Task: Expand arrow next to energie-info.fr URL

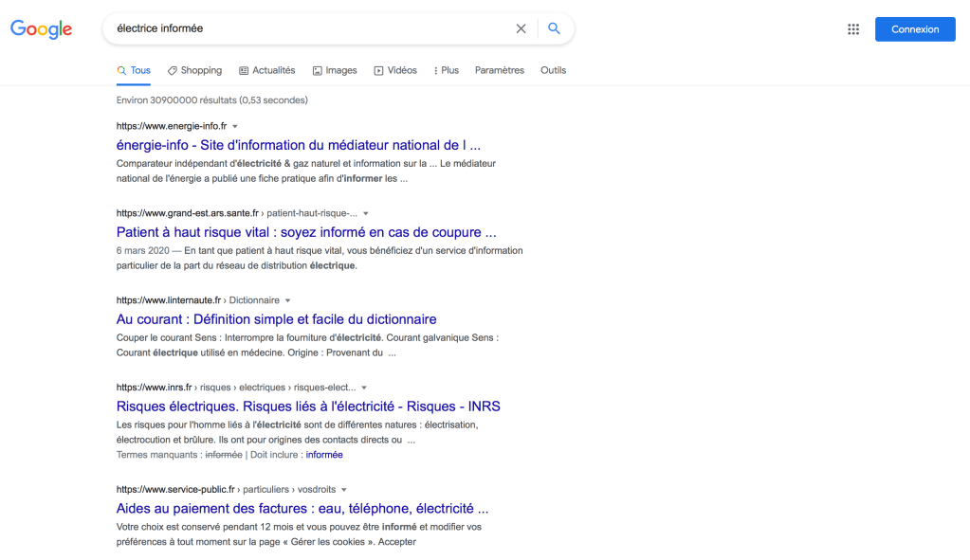Action: pyautogui.click(x=235, y=126)
